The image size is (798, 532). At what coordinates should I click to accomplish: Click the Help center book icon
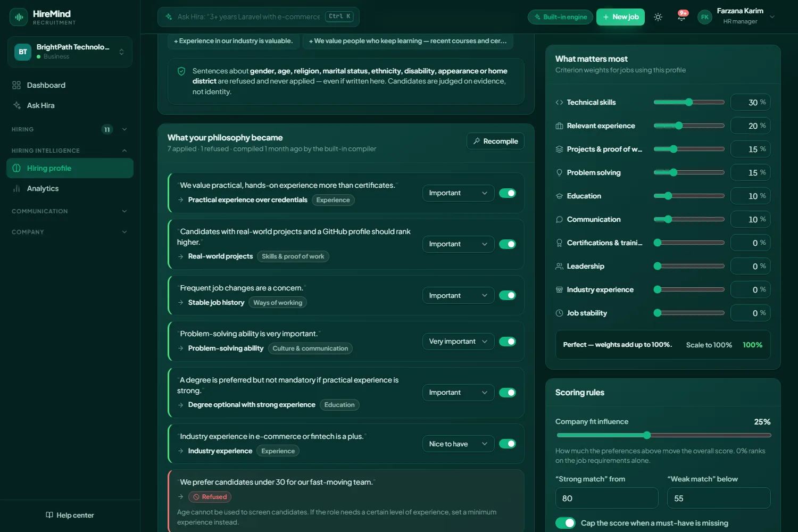point(49,515)
